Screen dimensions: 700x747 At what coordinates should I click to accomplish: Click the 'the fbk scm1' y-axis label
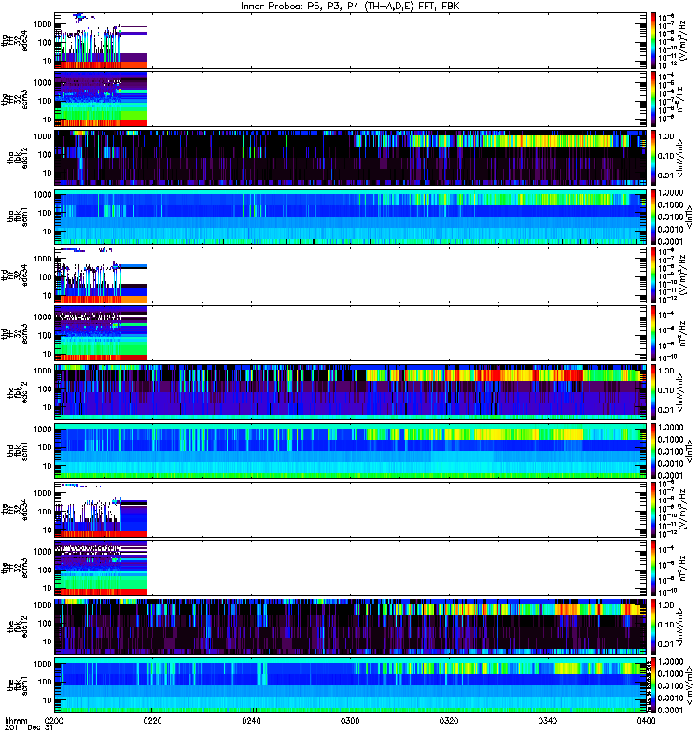[x=18, y=685]
